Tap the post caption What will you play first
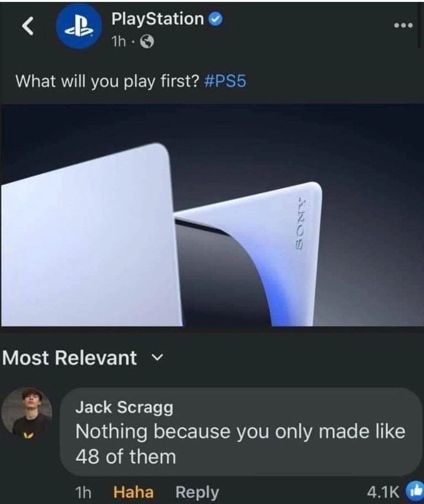This screenshot has width=424, height=504. (x=107, y=81)
